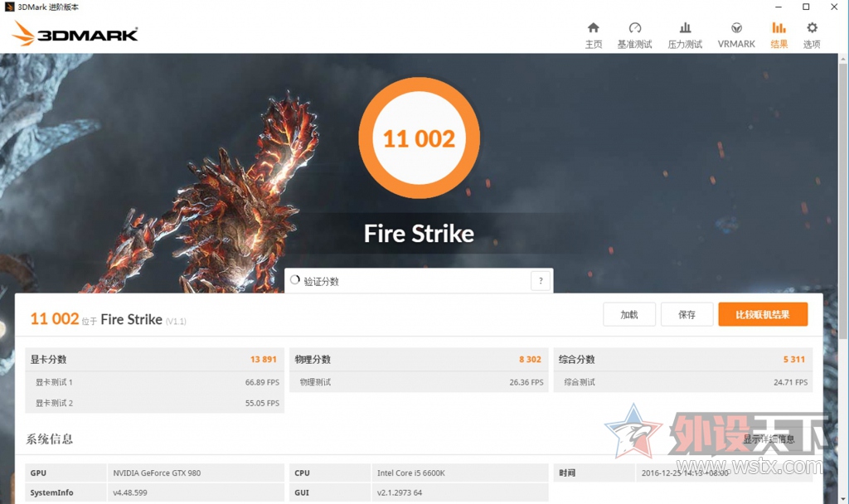
Task: Click the 3DMARK logo
Action: 75,33
